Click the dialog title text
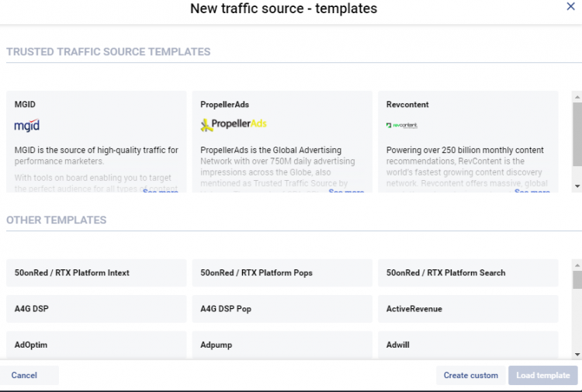582x392 pixels. pos(283,9)
